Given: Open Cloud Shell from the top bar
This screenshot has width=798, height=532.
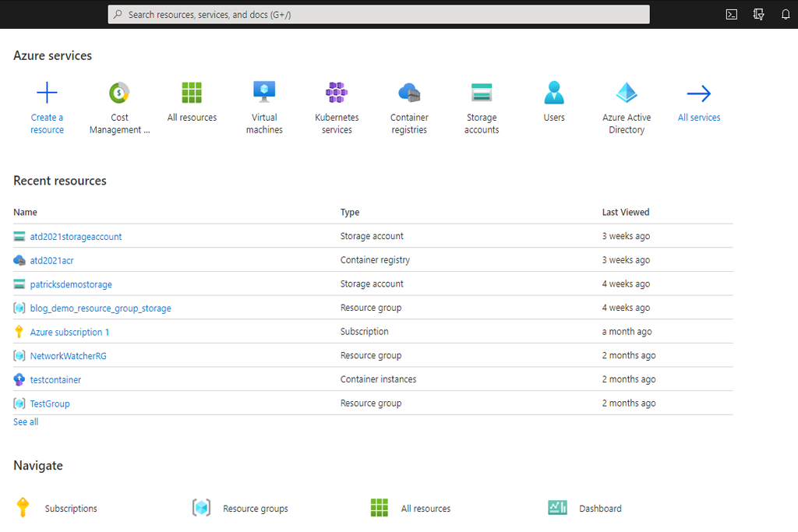Looking at the screenshot, I should click(x=731, y=14).
